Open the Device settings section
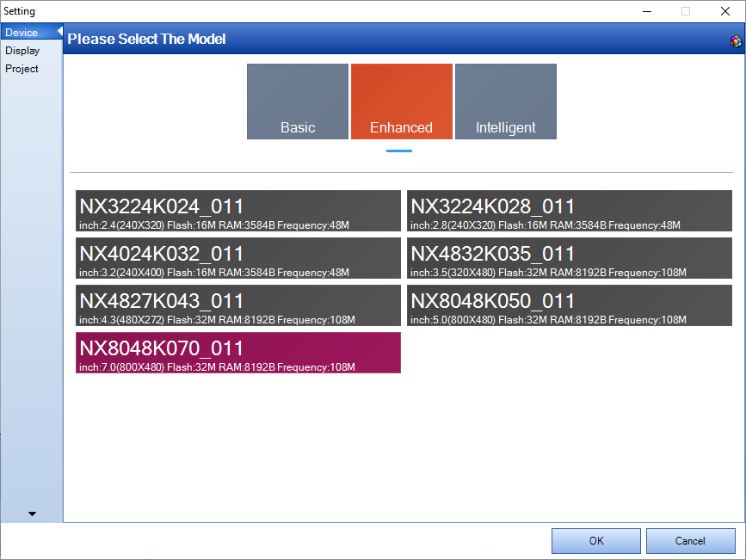The height and width of the screenshot is (560, 746). click(22, 33)
